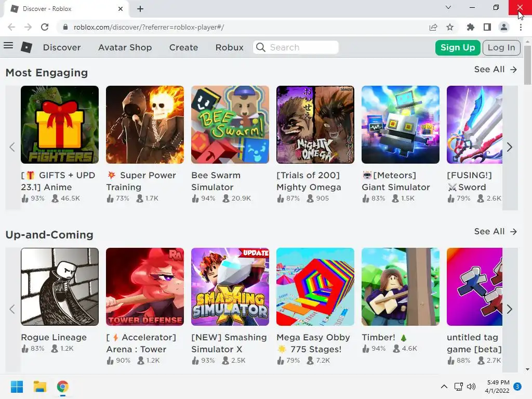Open the Chrome extensions puzzle icon

pyautogui.click(x=470, y=27)
